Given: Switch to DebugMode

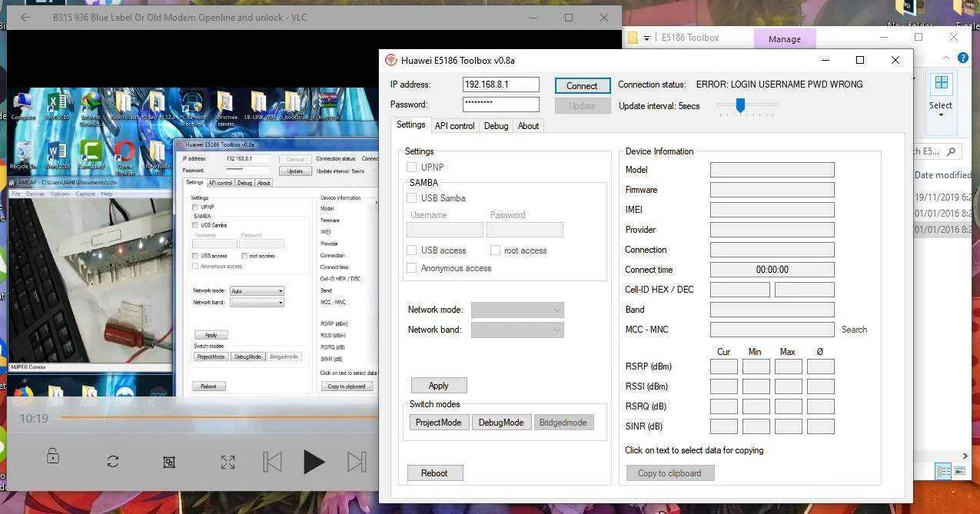Looking at the screenshot, I should (501, 423).
